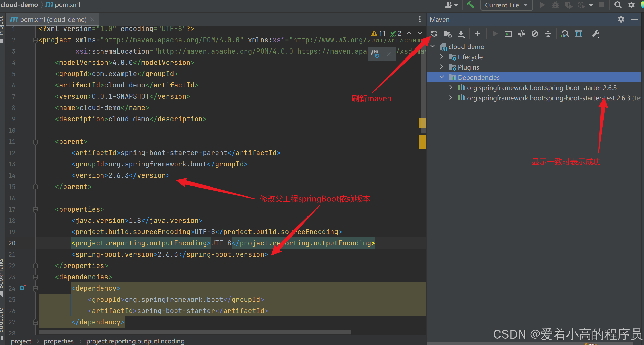The height and width of the screenshot is (345, 644).
Task: Collapse all nodes in Maven tree
Action: click(x=548, y=34)
